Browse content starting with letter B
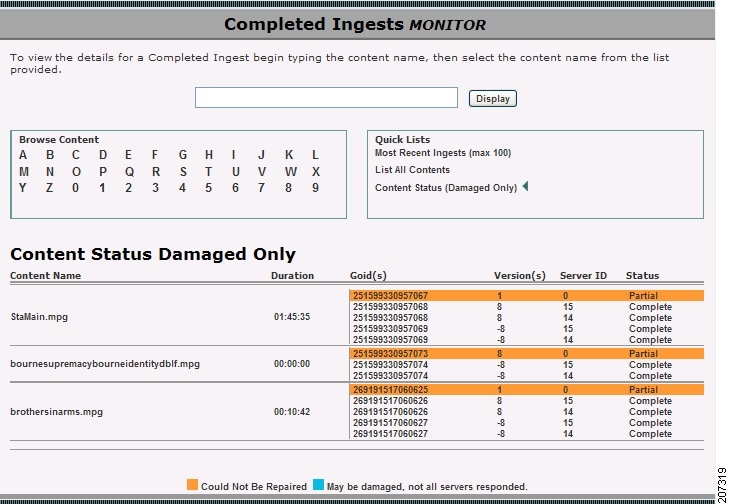Screen dimensions: 729x504 click(x=50, y=155)
